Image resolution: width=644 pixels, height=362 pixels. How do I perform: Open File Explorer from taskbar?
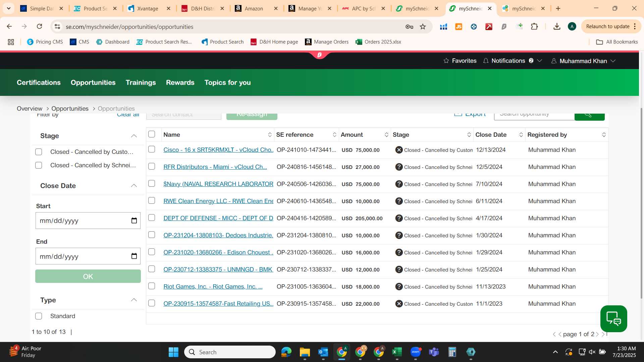tap(305, 352)
